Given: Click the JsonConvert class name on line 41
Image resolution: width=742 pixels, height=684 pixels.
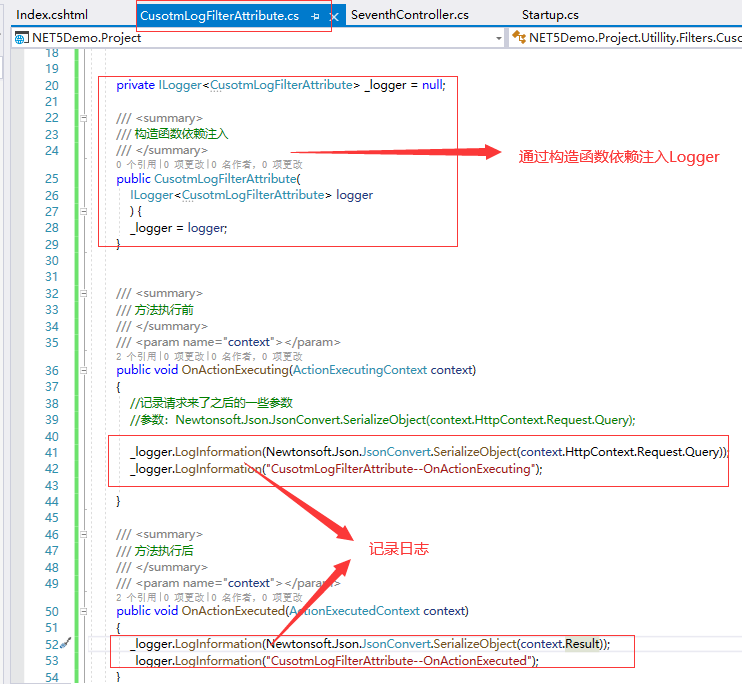Looking at the screenshot, I should (x=396, y=452).
